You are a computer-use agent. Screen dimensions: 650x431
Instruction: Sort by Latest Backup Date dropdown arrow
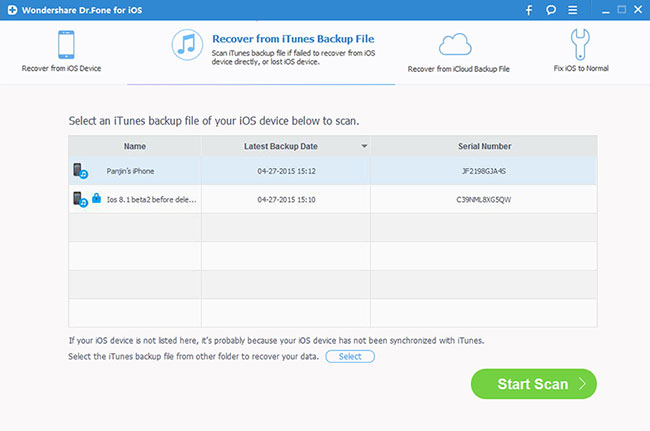point(364,146)
